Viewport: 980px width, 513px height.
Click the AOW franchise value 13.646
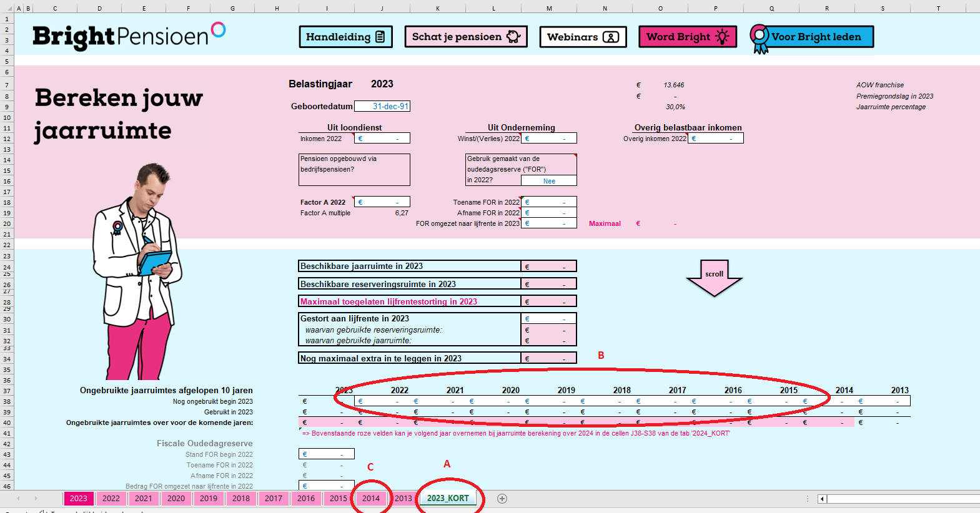coord(674,85)
